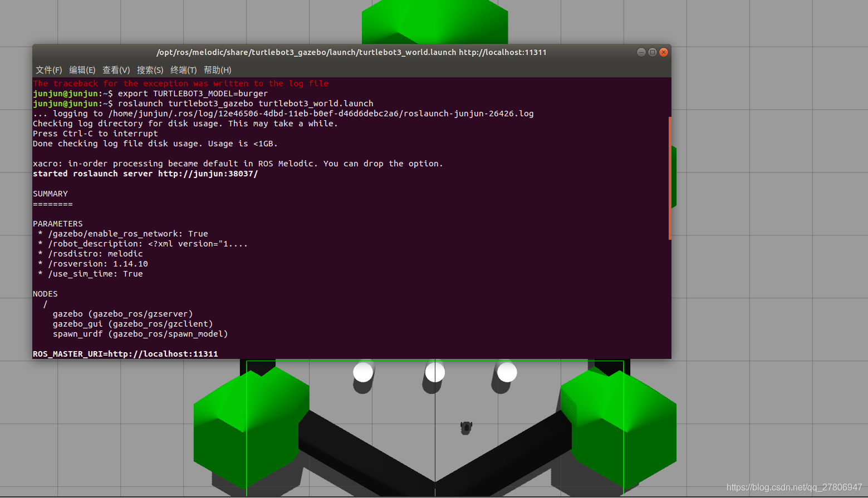Select the left white cylinder in Gazebo
The width and height of the screenshot is (868, 498).
pyautogui.click(x=363, y=372)
